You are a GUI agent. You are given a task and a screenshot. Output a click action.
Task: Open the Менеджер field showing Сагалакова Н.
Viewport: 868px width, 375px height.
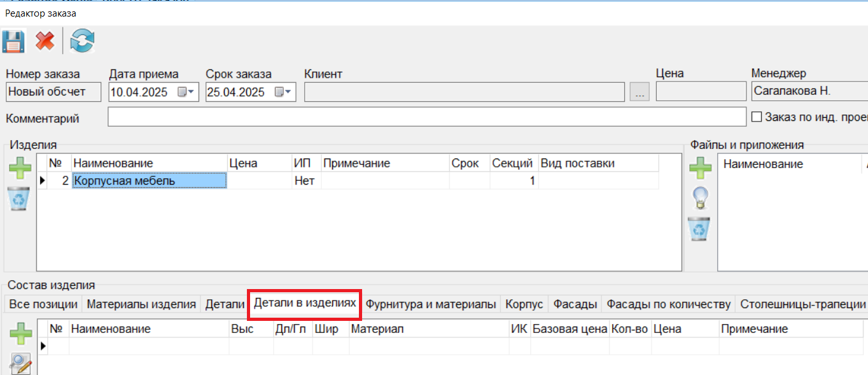pyautogui.click(x=808, y=92)
